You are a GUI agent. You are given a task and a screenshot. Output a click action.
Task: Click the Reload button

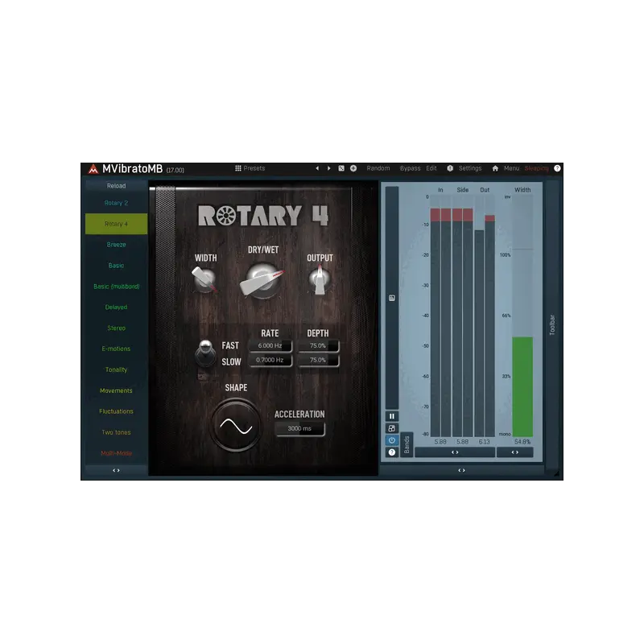(x=116, y=186)
